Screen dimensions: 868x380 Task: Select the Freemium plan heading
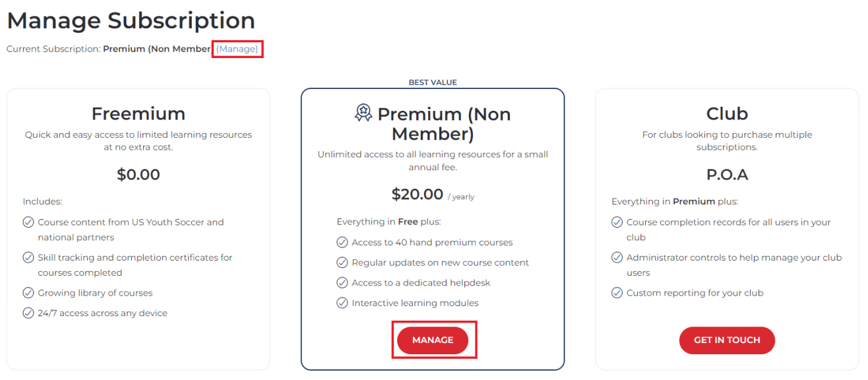(x=139, y=113)
